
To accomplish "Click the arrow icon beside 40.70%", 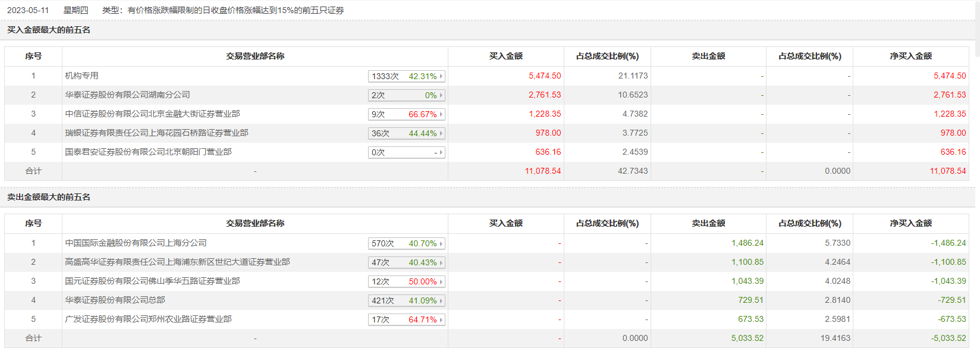I will click(x=441, y=244).
